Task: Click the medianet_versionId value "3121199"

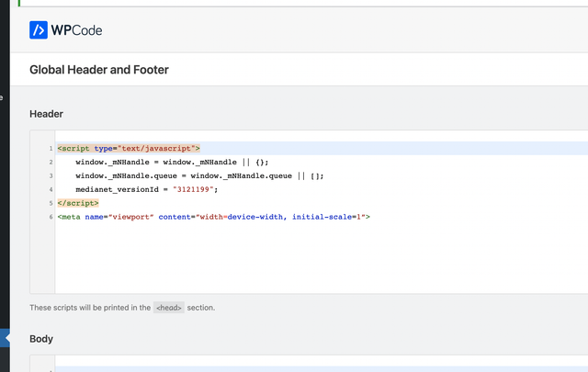Action: coord(193,189)
